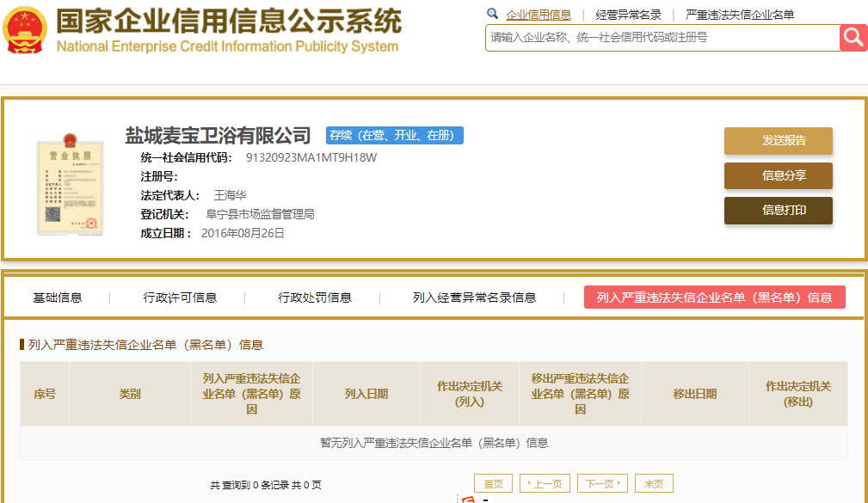Viewport: 868px width, 503px height.
Task: Jump to last page with 末页
Action: tap(654, 484)
